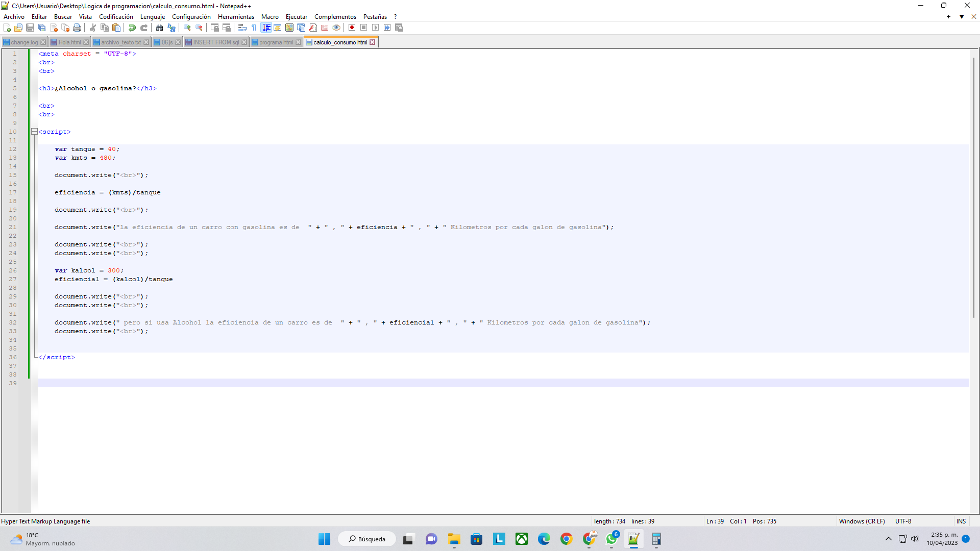Screen dimensions: 980x551
Task: Save the current recorded macro icon
Action: tap(399, 28)
